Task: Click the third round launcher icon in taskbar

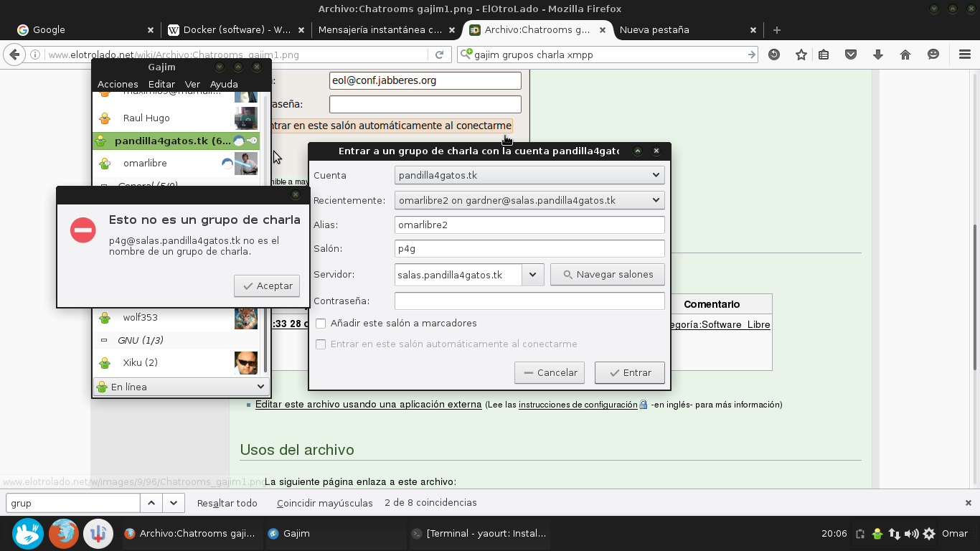Action: 99,534
